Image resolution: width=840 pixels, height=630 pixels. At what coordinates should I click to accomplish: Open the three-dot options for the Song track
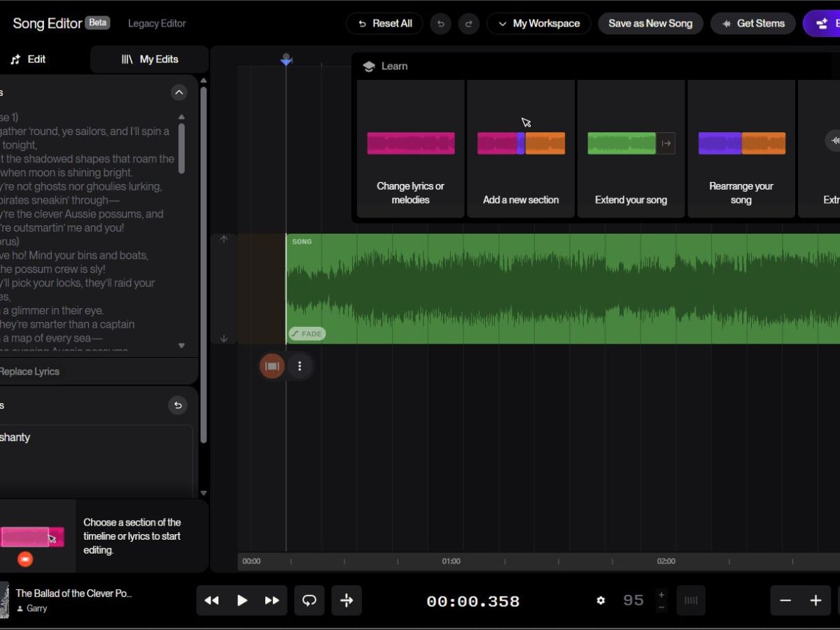tap(300, 366)
